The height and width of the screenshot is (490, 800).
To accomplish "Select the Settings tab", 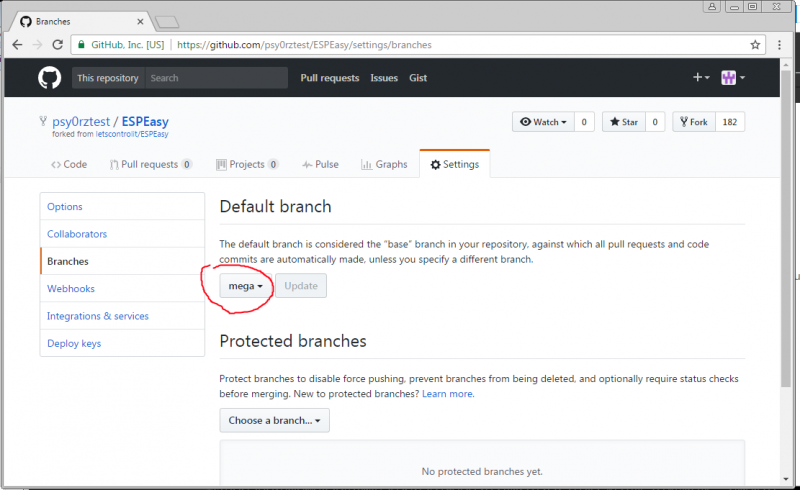I will (x=455, y=164).
